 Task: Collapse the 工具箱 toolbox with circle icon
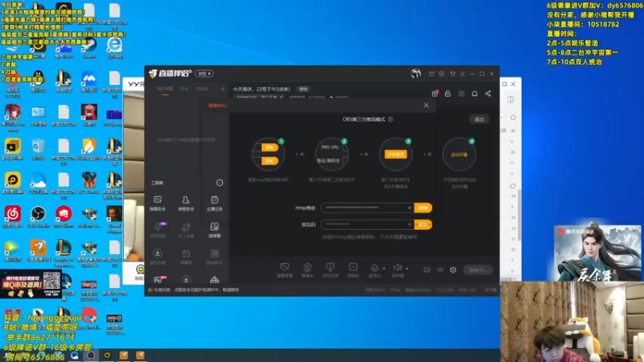220,183
